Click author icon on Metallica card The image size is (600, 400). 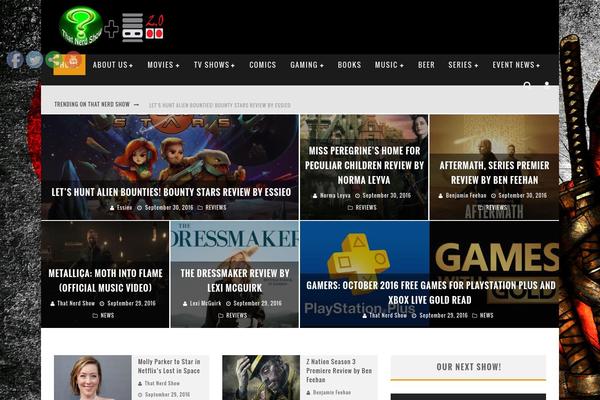52,304
